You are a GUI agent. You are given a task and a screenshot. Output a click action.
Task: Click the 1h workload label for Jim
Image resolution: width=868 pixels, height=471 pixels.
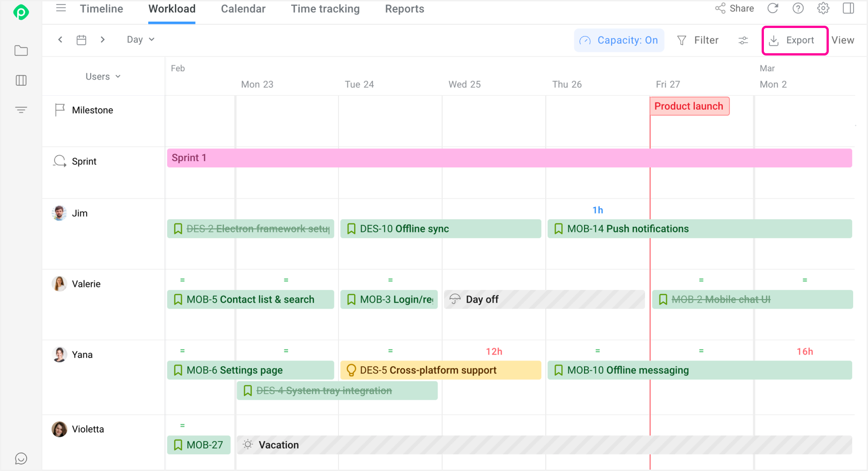point(598,210)
